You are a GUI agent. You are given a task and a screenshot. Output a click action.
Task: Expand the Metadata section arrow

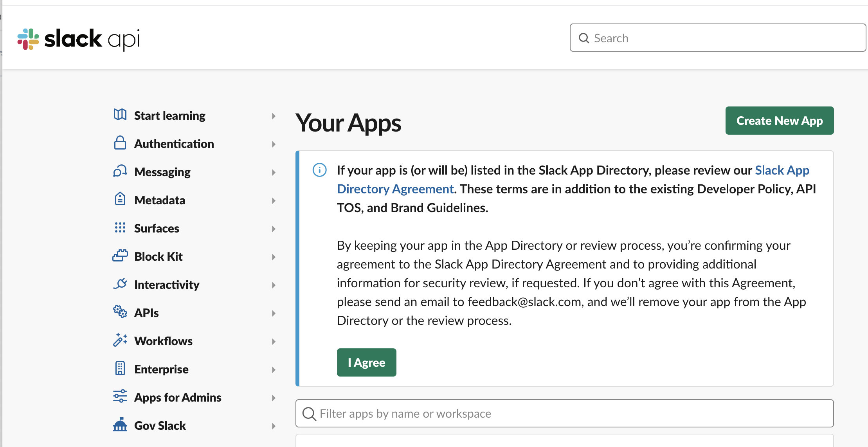(x=274, y=201)
